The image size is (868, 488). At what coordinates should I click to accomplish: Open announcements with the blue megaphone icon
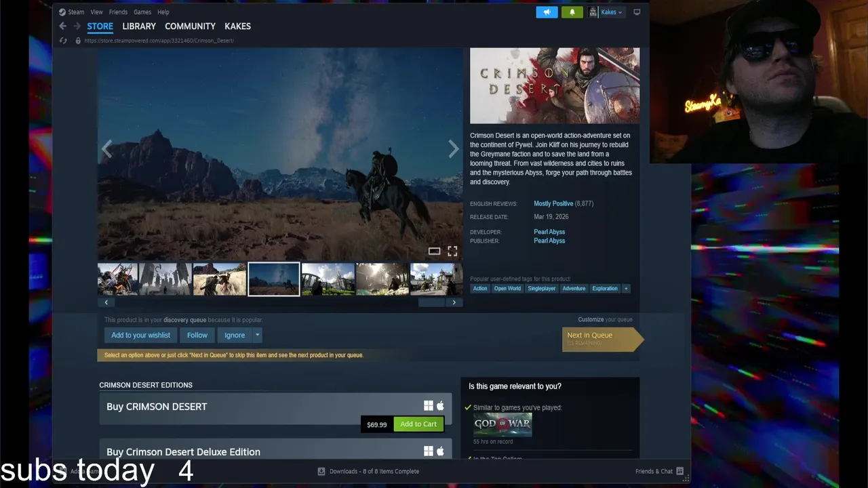(547, 12)
